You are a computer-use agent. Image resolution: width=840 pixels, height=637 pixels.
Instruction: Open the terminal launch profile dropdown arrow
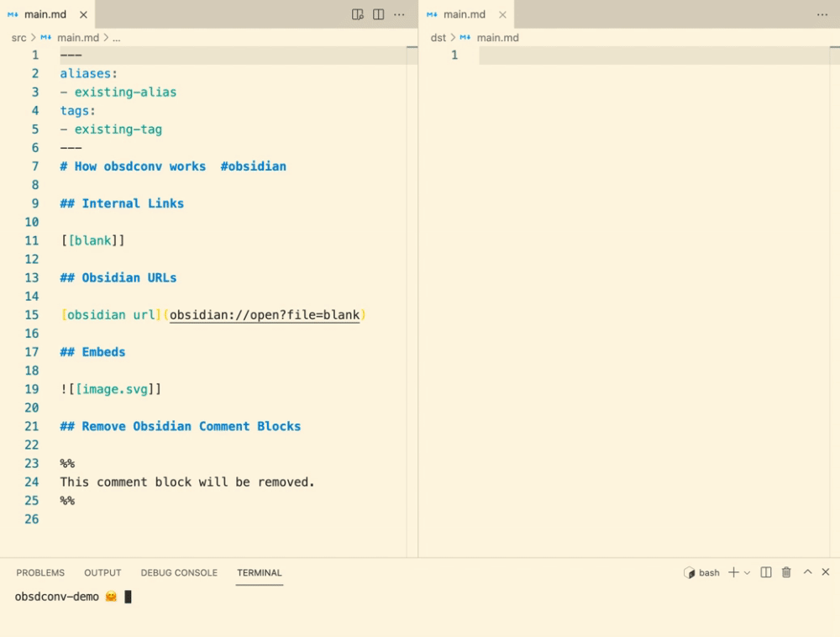click(x=748, y=572)
